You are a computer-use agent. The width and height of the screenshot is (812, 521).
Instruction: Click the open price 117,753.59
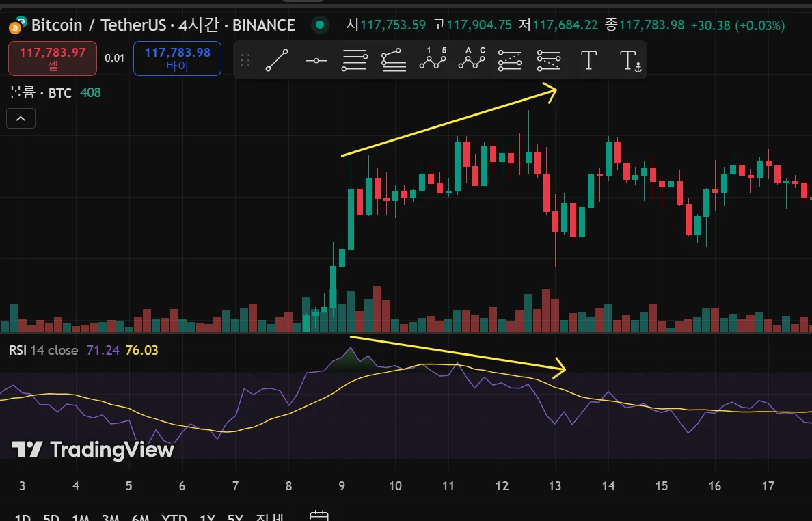tap(393, 25)
